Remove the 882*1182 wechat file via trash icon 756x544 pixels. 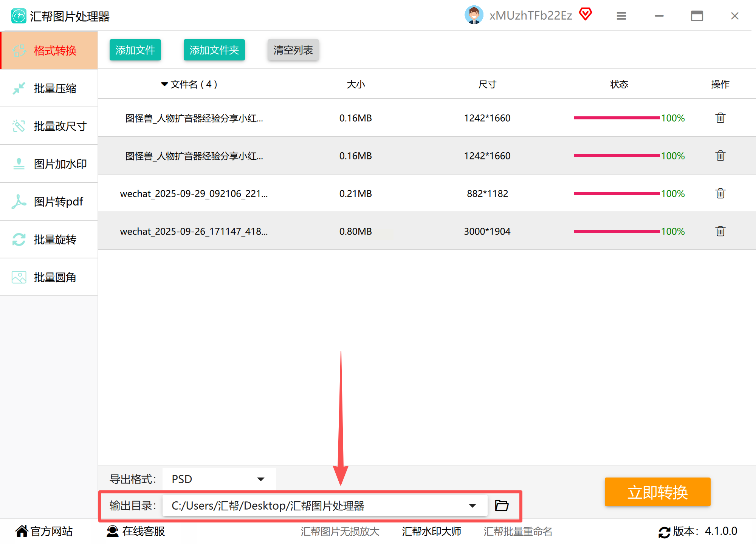click(x=720, y=193)
